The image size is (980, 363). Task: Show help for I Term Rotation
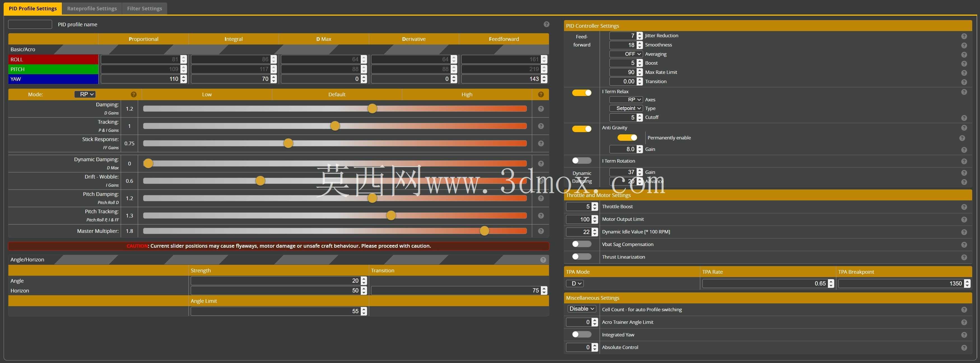coord(964,161)
